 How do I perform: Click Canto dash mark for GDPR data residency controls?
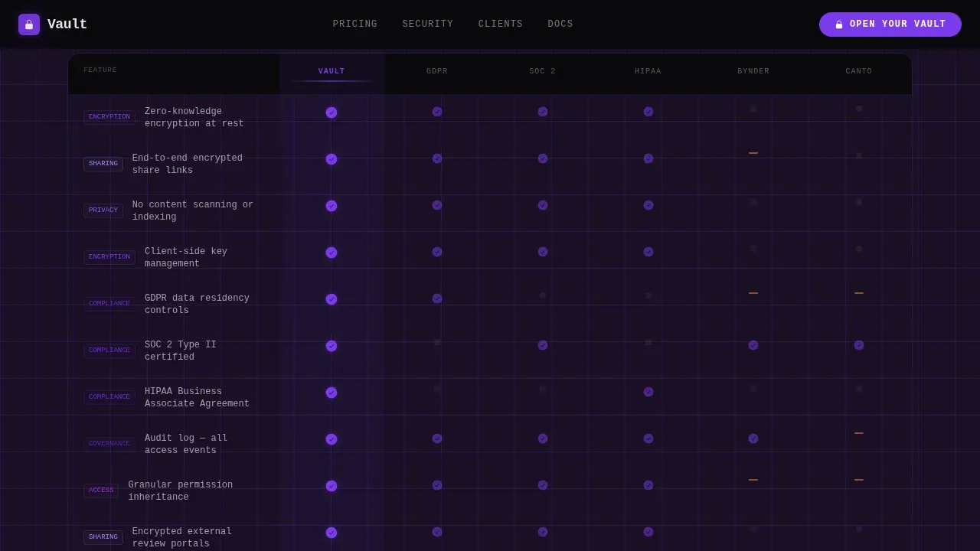coord(859,293)
